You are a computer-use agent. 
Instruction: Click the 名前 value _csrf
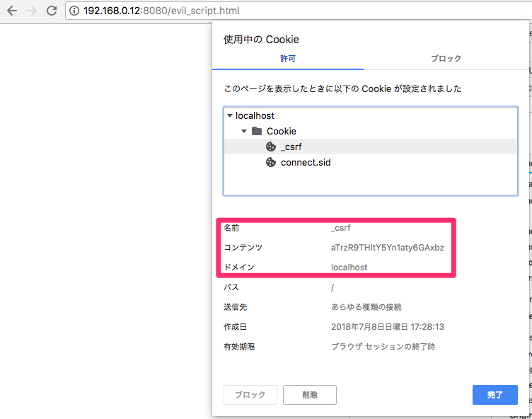pyautogui.click(x=341, y=228)
